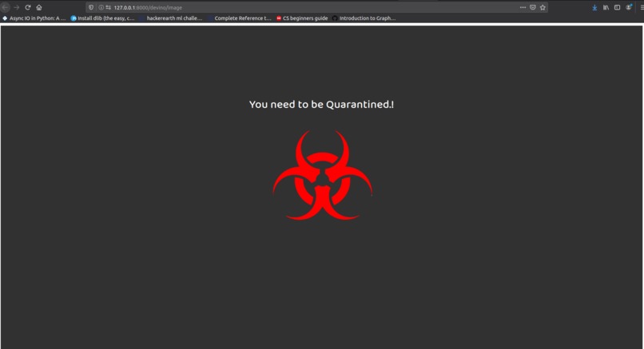
Task: Open the browser home page
Action: [x=39, y=7]
